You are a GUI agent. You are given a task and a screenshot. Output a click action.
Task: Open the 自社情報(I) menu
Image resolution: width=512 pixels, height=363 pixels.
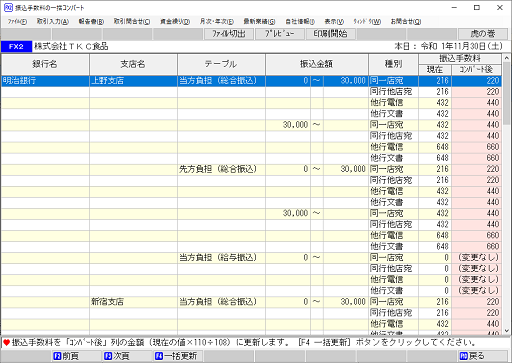click(300, 22)
